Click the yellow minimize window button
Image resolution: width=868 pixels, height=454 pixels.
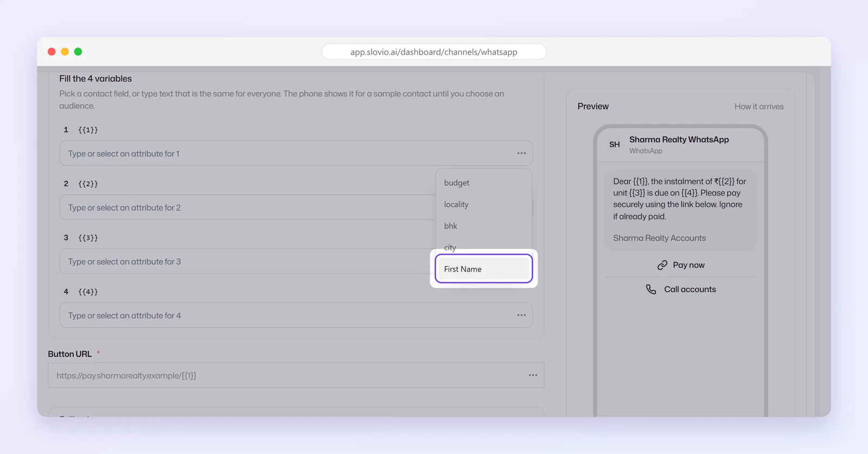point(65,52)
